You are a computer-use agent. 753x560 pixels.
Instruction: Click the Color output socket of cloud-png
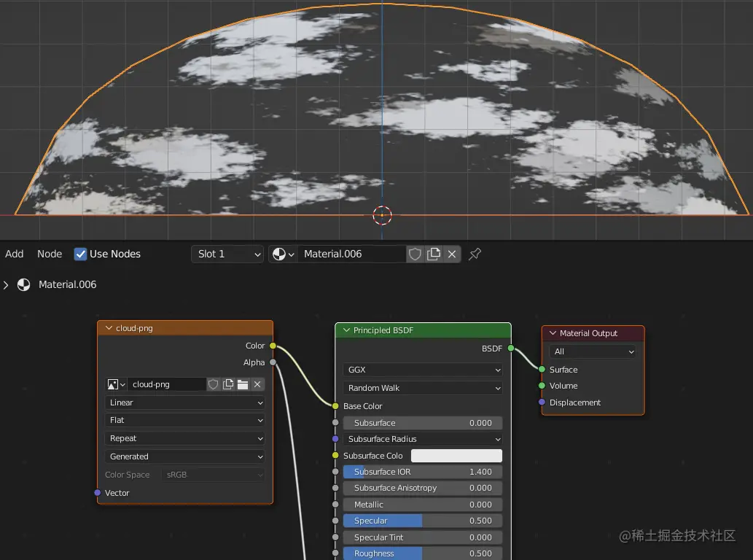point(273,346)
